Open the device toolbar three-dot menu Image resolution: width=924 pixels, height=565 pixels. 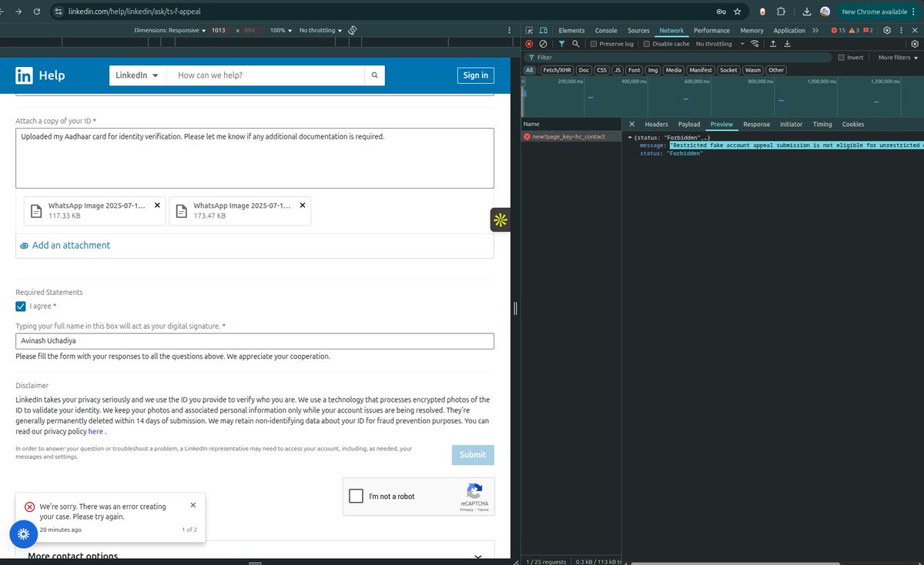pos(510,30)
